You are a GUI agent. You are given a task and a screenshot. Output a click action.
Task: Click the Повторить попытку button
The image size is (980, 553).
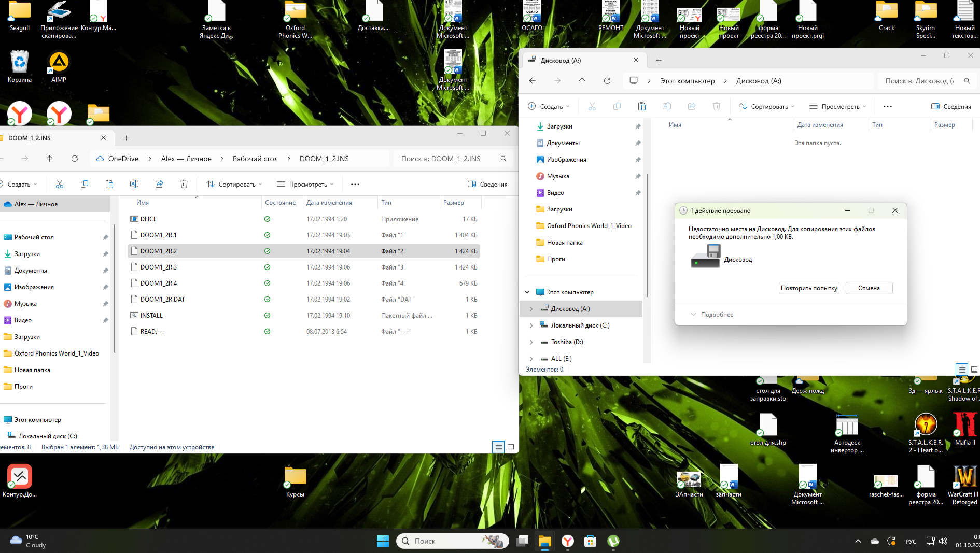coord(809,288)
